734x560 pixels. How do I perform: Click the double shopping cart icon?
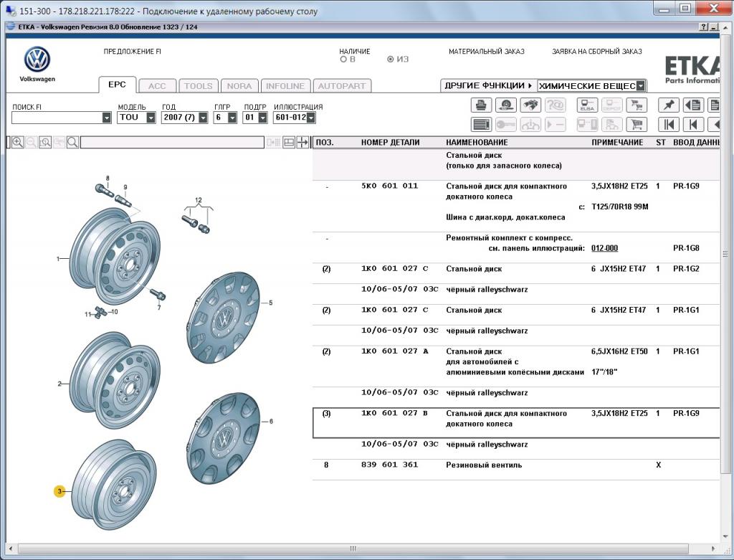click(637, 105)
